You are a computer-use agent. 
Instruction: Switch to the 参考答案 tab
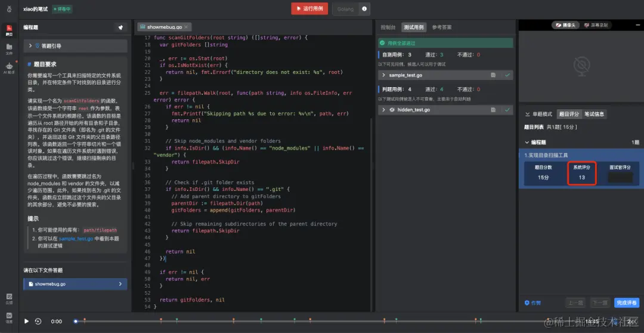coord(442,27)
